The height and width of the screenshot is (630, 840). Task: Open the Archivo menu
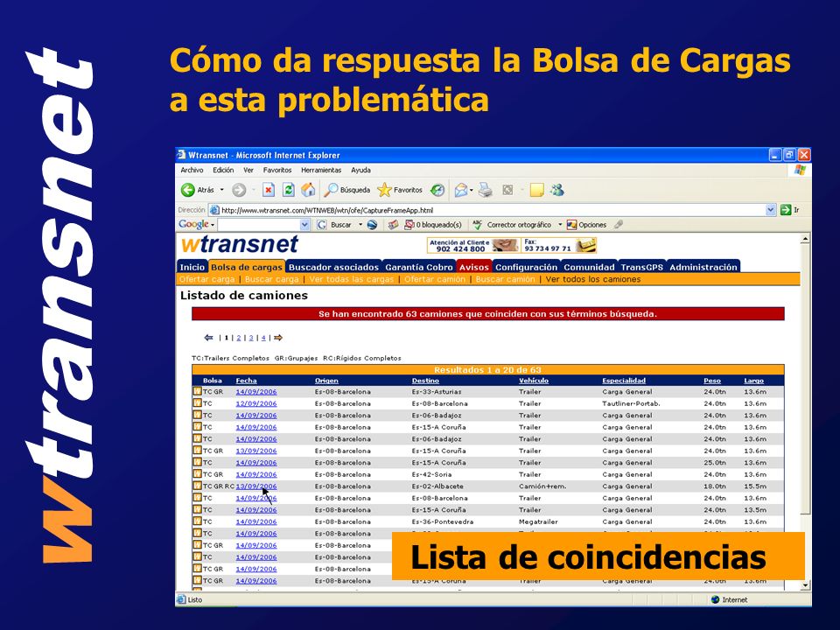(x=192, y=170)
